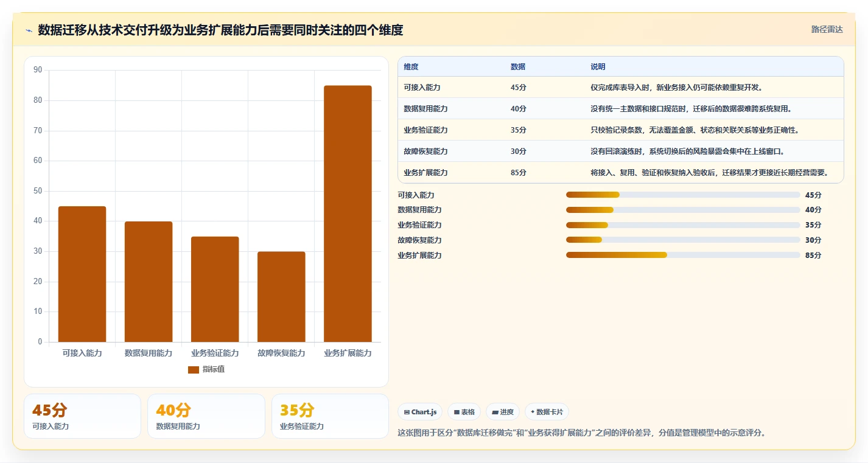This screenshot has width=868, height=463.
Task: Click the 路径雷达 label in the header
Action: [x=827, y=29]
